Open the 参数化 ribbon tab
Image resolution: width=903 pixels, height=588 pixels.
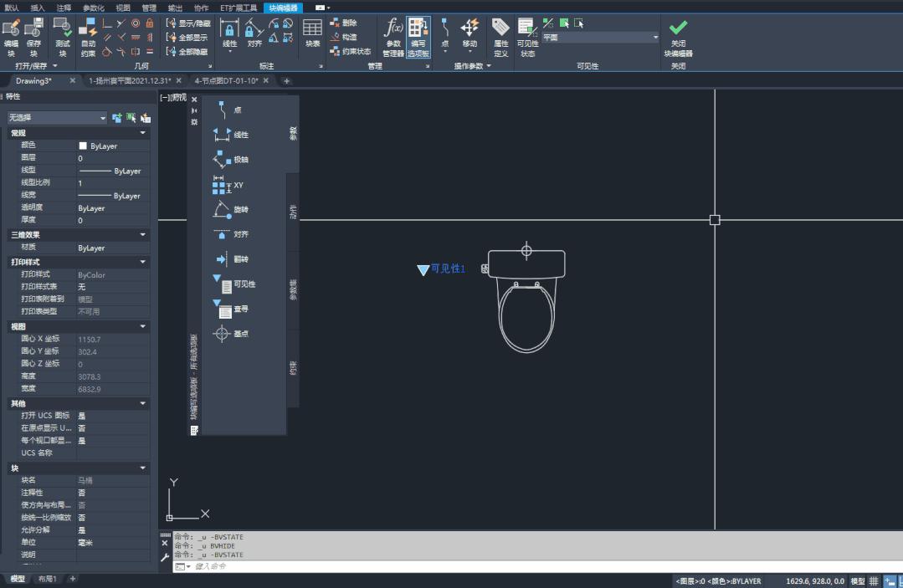tap(94, 8)
